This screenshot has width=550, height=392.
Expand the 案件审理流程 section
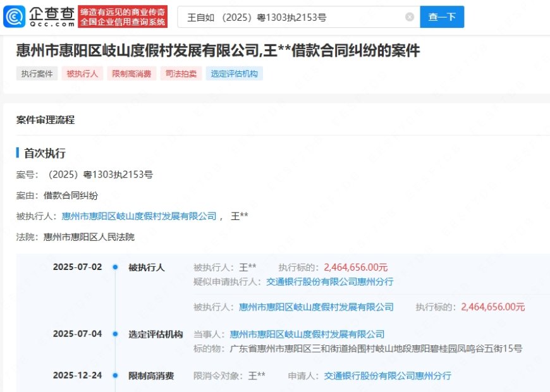44,119
